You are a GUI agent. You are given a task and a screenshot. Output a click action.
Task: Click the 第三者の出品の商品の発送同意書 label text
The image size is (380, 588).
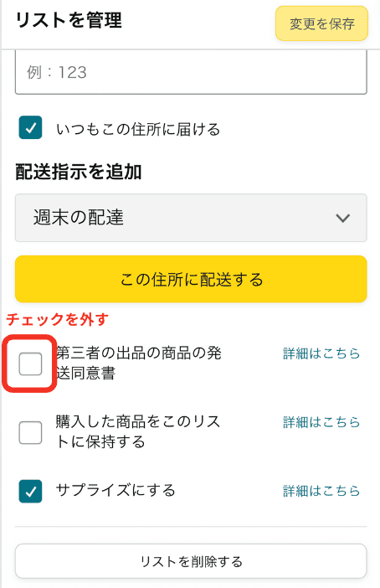[139, 363]
